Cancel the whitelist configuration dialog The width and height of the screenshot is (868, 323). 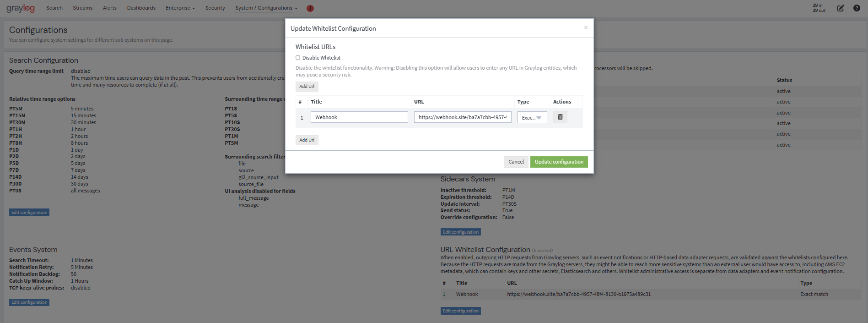point(516,162)
